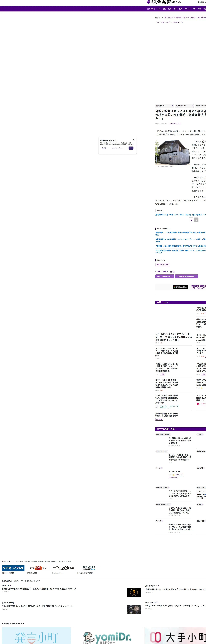Open the yomiDr. ヨミドクター site banner
The image size is (206, 644).
tap(108, 636)
